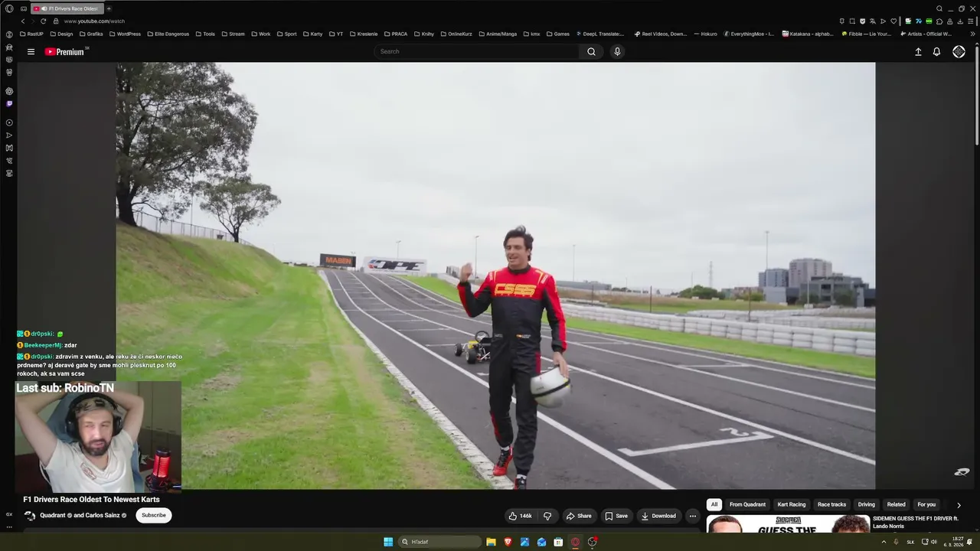Click the YouTube search input field
The height and width of the screenshot is (551, 980).
pyautogui.click(x=478, y=52)
